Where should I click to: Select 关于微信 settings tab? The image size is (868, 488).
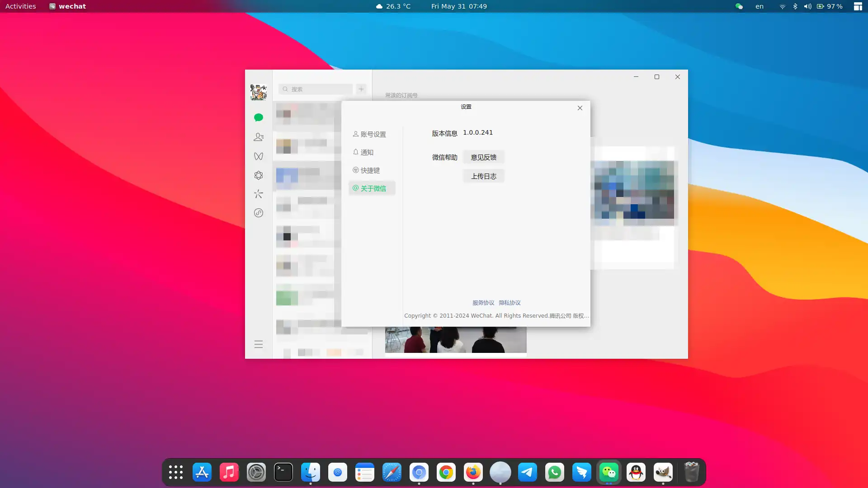pos(373,188)
